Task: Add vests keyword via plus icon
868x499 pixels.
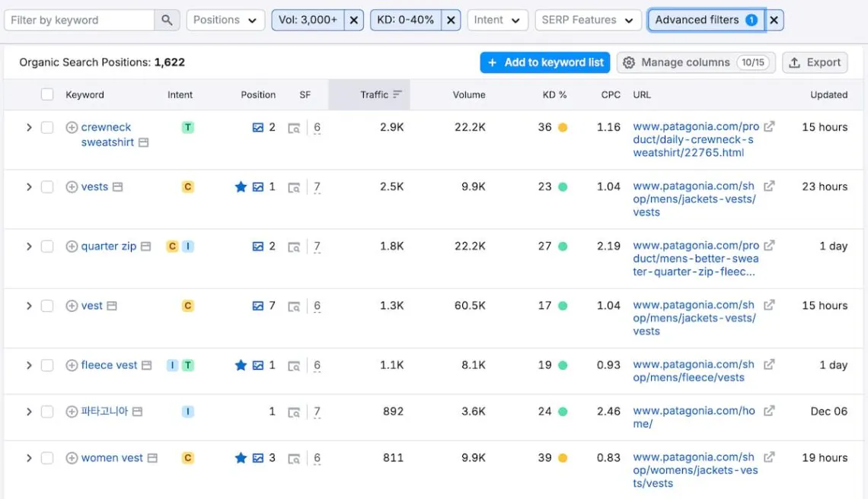Action: click(x=72, y=187)
